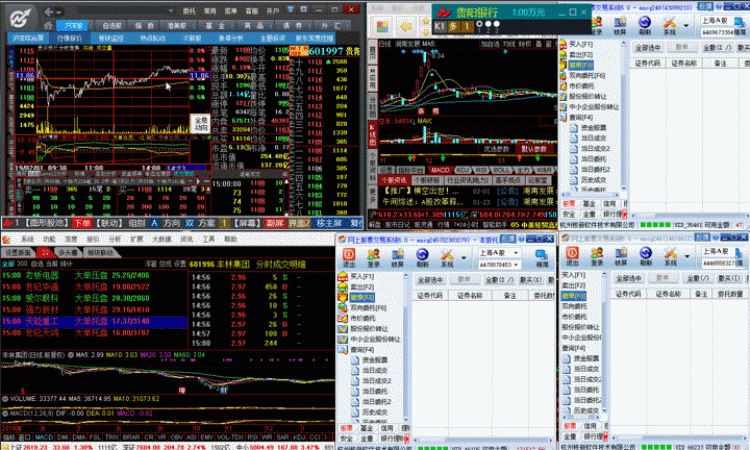The height and width of the screenshot is (450, 750).
Task: Click 移主屏 button on bottom toolbar
Action: 330,223
